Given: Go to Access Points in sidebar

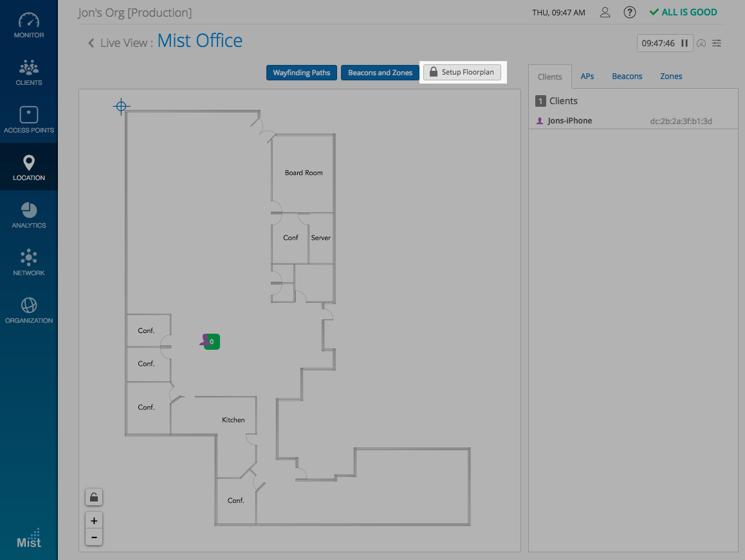Looking at the screenshot, I should [28, 120].
